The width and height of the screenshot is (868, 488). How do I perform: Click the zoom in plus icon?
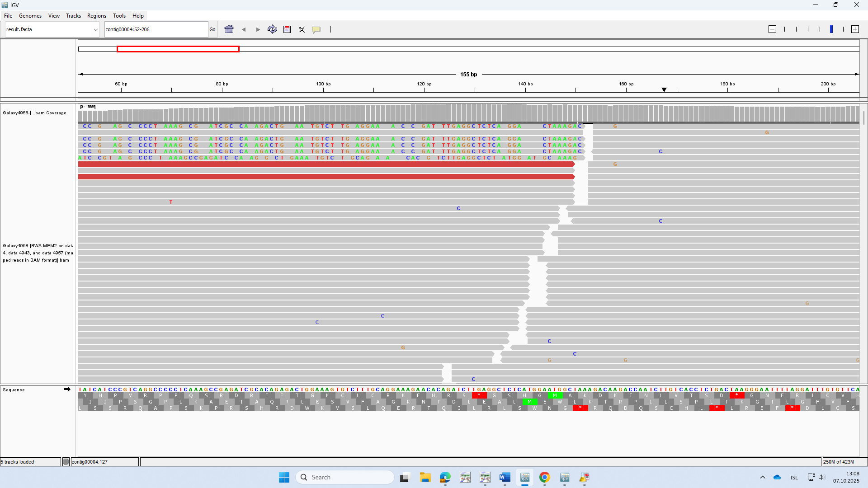[855, 29]
